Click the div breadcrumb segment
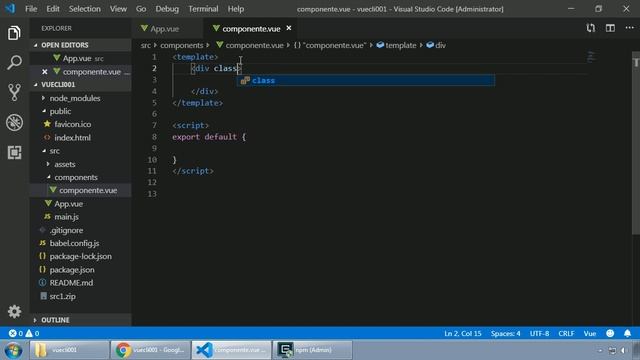Screen dimensions: 640x360 click(436, 45)
